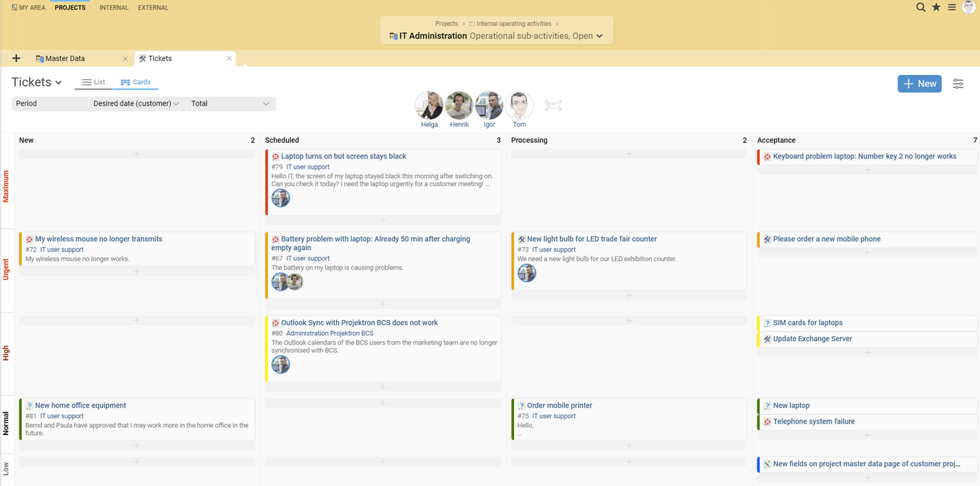Filter by Helga avatar

point(429,106)
